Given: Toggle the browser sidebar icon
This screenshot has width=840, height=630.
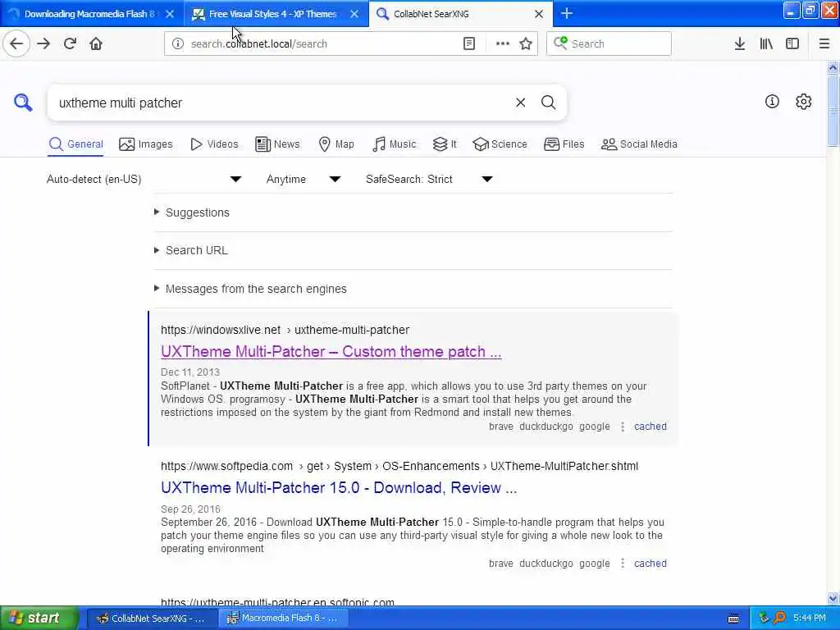Looking at the screenshot, I should (792, 44).
